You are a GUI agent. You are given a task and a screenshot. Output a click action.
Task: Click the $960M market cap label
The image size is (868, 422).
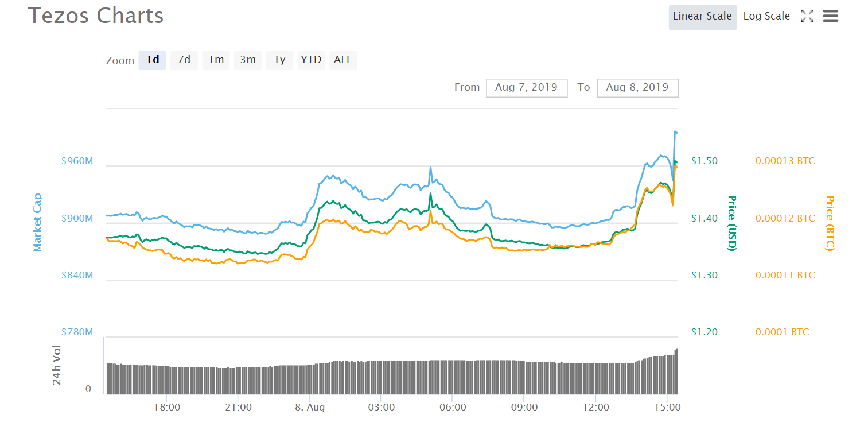click(77, 161)
